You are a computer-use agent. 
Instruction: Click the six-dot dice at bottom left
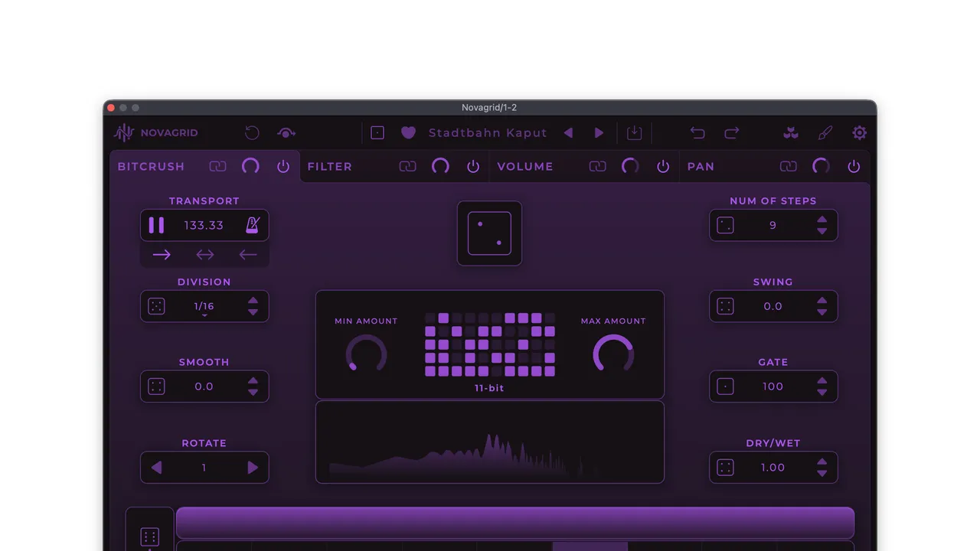coord(150,537)
